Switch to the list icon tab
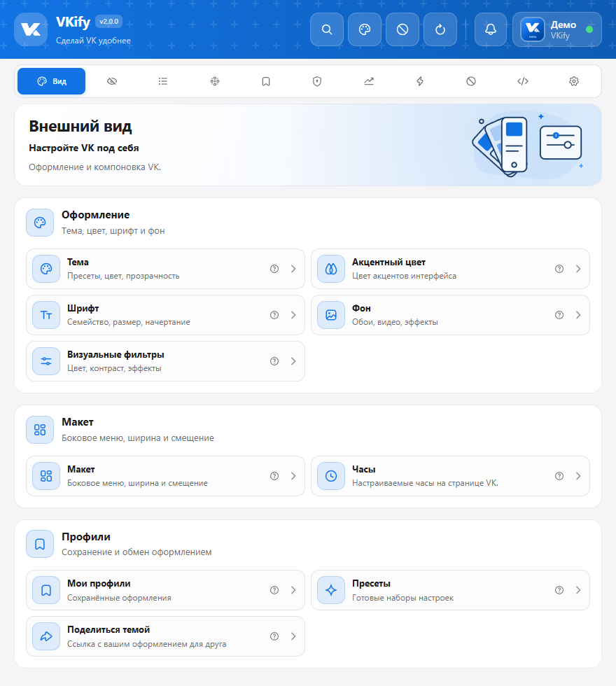616x686 pixels. (x=163, y=81)
